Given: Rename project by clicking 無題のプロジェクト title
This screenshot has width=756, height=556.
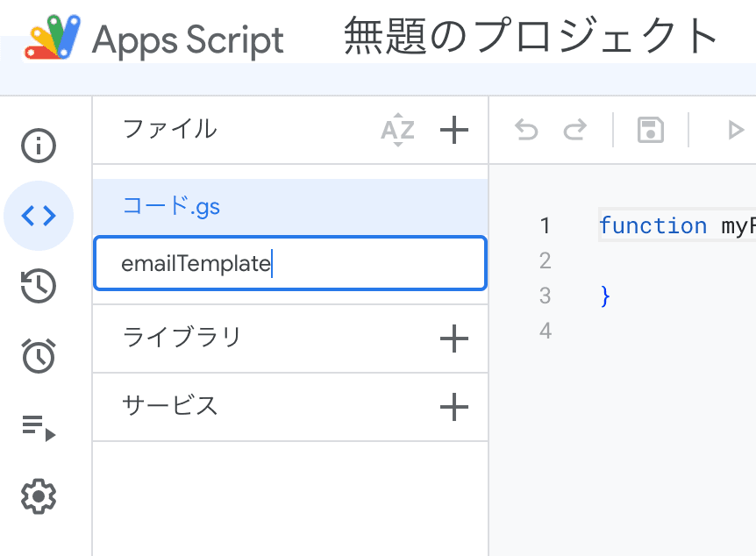Looking at the screenshot, I should 531,37.
